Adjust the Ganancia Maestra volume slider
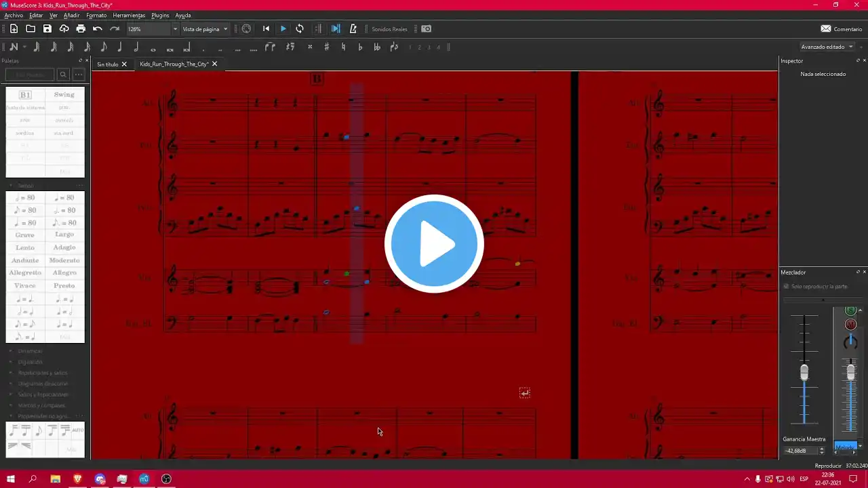The width and height of the screenshot is (868, 488). 804,372
